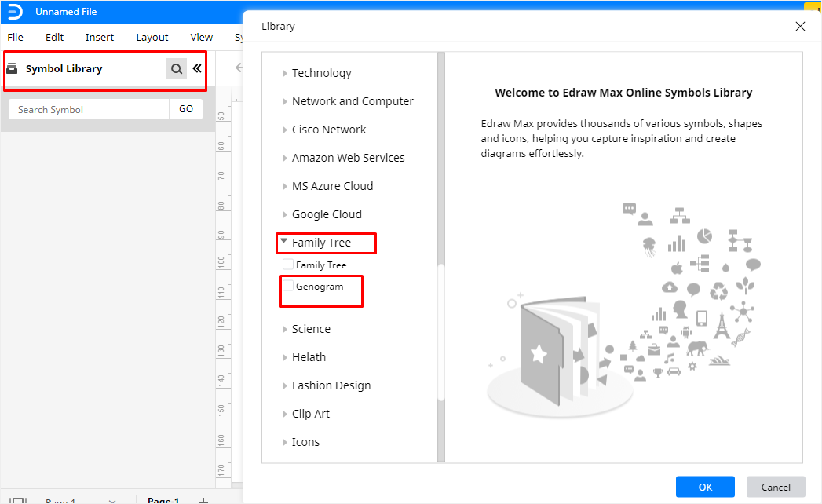Switch to the Page-1 tab
Viewport: 822px width, 504px height.
[163, 500]
